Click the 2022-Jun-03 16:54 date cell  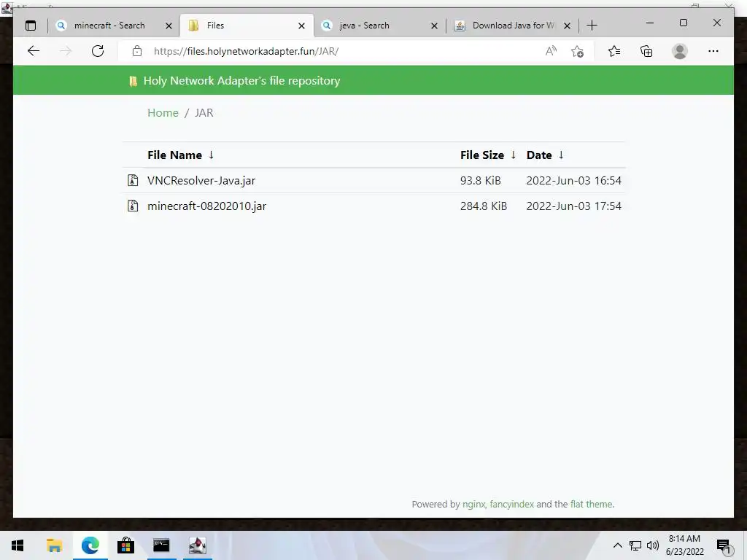[573, 181]
